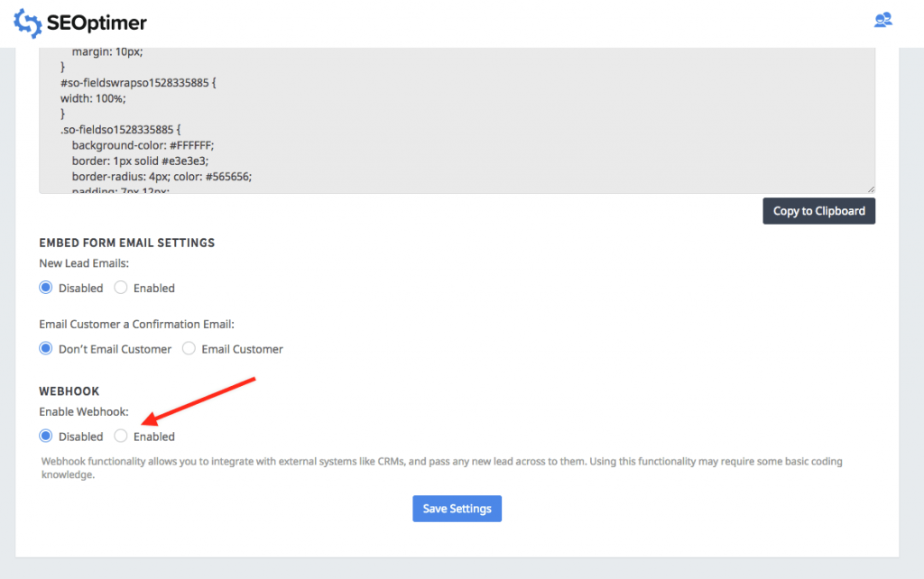This screenshot has height=579, width=924.
Task: Click the SEOptimer gear logo icon
Action: pos(28,23)
